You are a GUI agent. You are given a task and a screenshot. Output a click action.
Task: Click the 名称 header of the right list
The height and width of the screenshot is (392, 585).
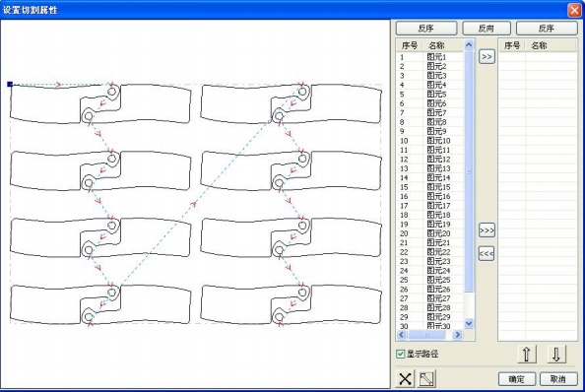[x=552, y=45]
